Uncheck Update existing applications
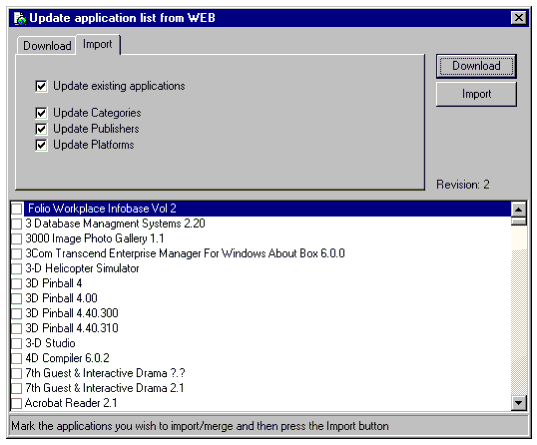Screen dimensions: 537x445 coord(41,86)
